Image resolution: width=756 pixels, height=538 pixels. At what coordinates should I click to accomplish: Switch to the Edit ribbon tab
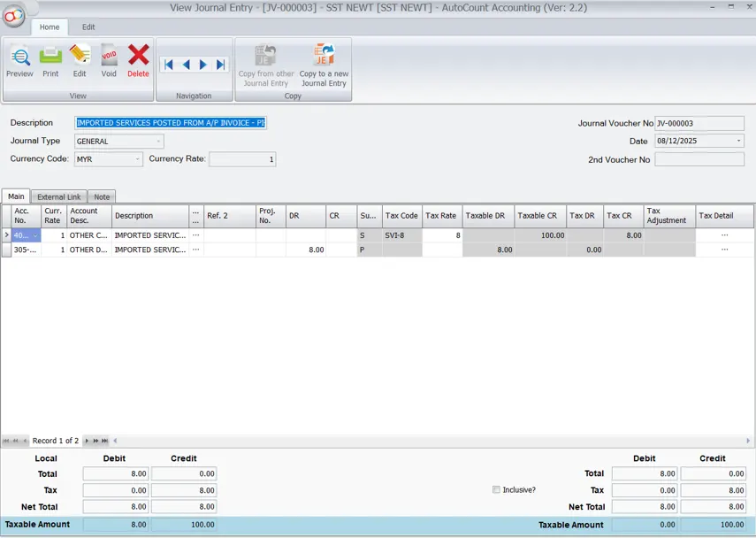point(88,27)
